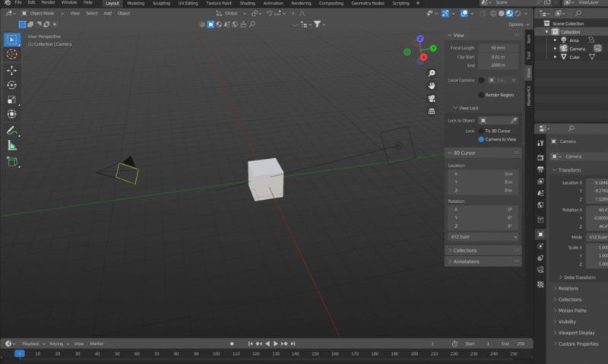608x364 pixels.
Task: Activate the 3D Cursor tool
Action: 11,54
